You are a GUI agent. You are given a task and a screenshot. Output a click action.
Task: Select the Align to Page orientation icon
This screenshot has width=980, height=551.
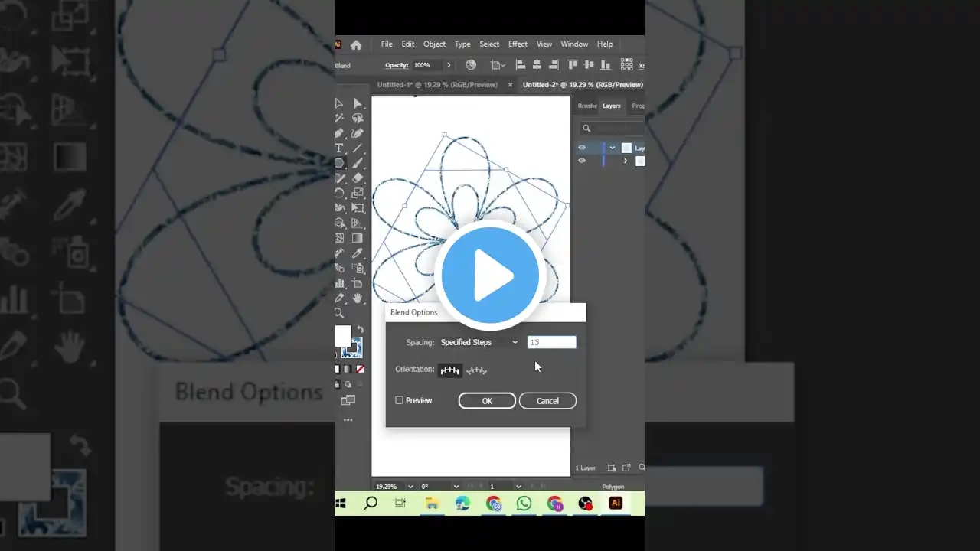[449, 370]
